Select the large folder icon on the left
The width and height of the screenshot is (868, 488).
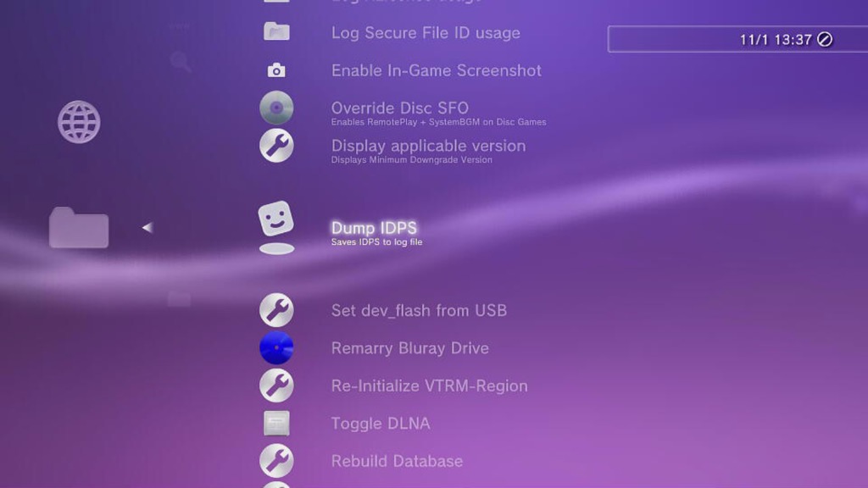click(x=79, y=227)
